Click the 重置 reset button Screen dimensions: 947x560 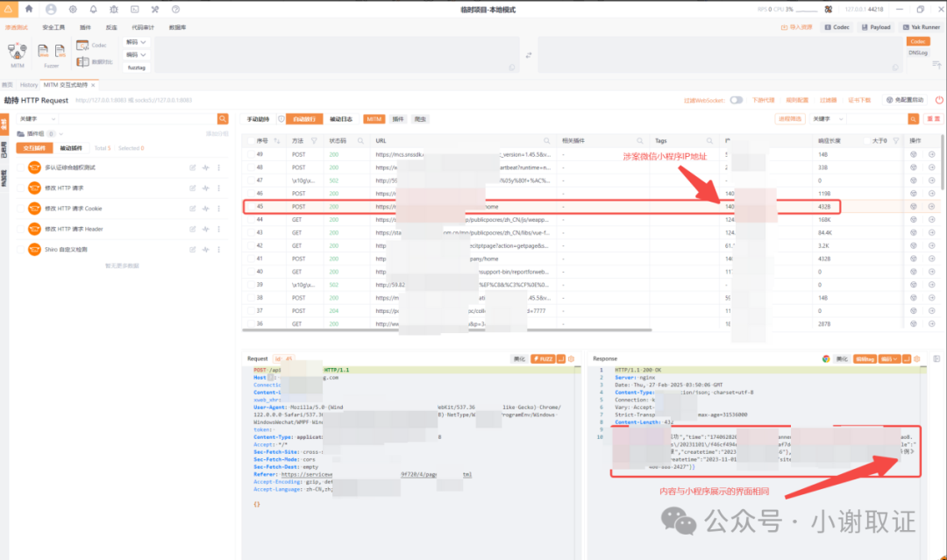tap(934, 119)
